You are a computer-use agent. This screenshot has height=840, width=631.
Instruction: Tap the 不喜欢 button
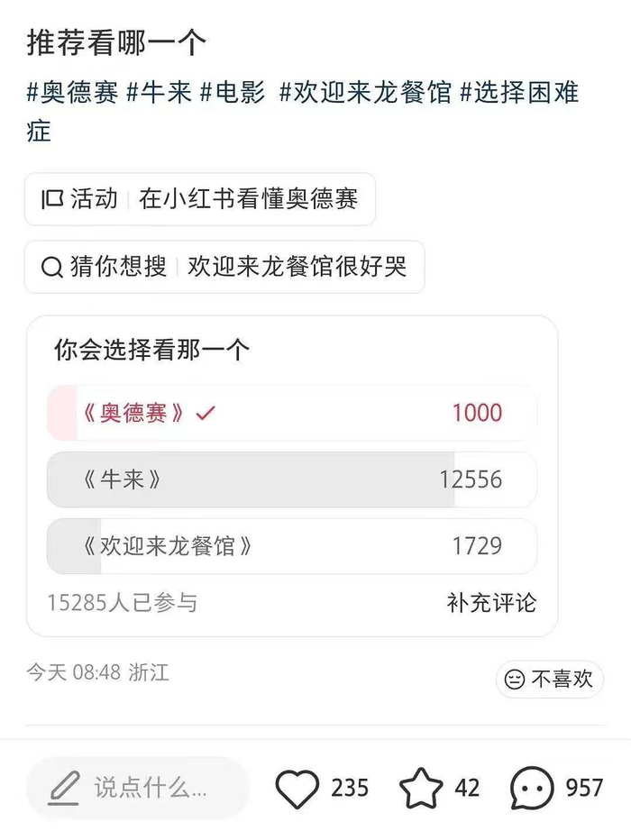[550, 680]
